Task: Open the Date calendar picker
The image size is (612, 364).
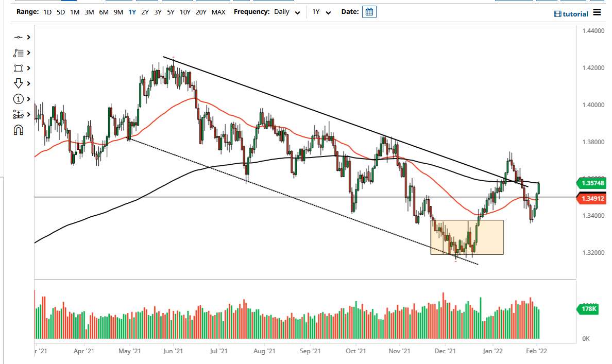Action: tap(369, 11)
